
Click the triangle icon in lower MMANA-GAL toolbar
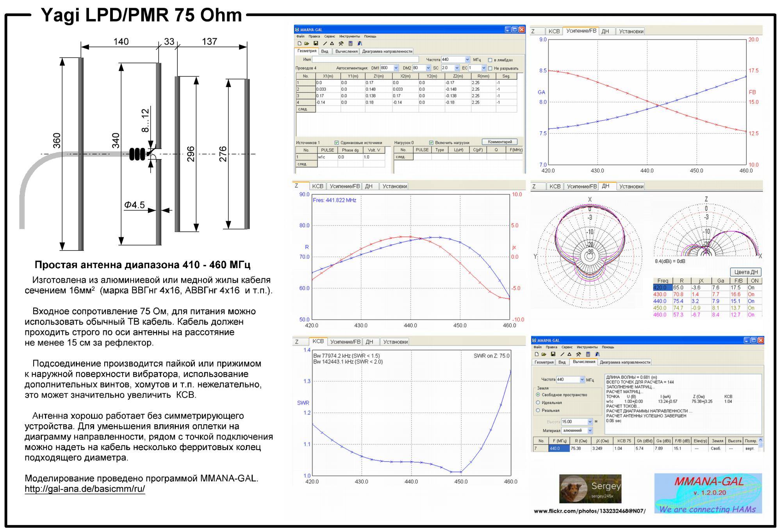[569, 354]
